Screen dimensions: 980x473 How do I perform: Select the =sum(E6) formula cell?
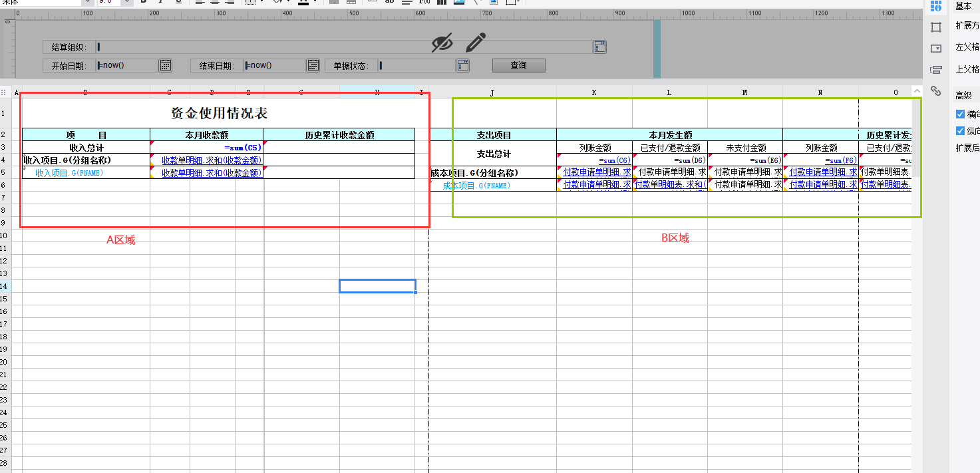point(744,160)
